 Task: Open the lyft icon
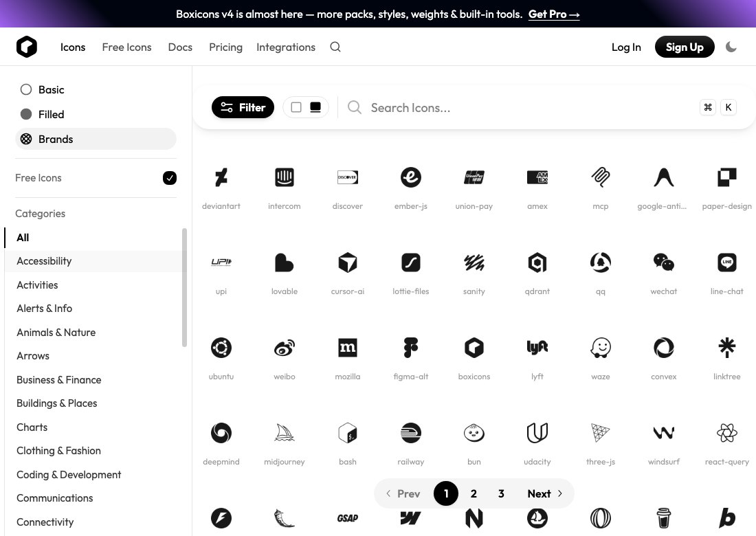point(537,348)
